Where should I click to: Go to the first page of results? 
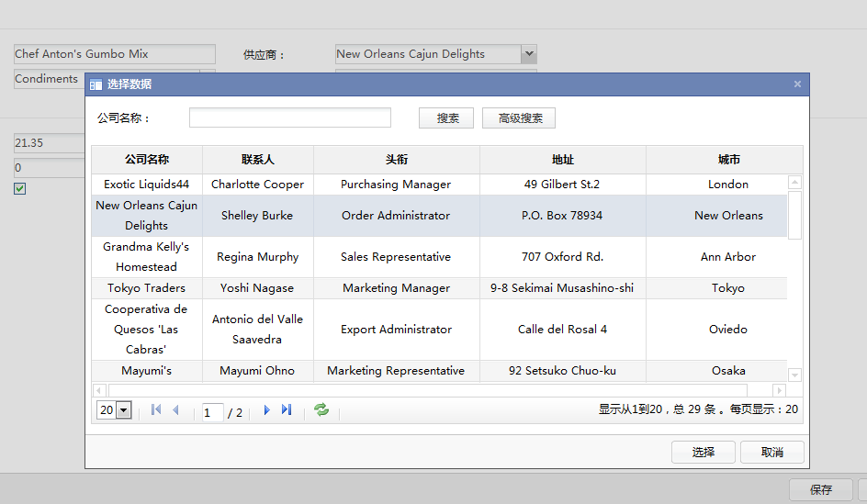tap(156, 409)
